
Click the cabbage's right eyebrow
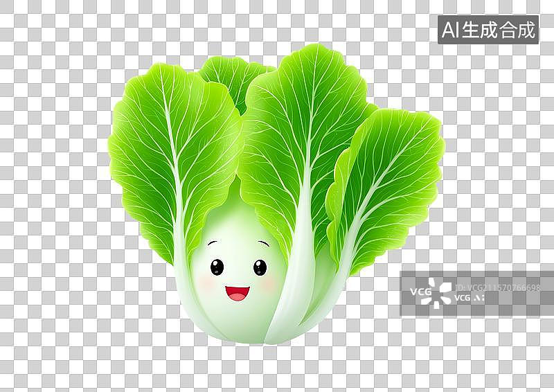click(263, 243)
